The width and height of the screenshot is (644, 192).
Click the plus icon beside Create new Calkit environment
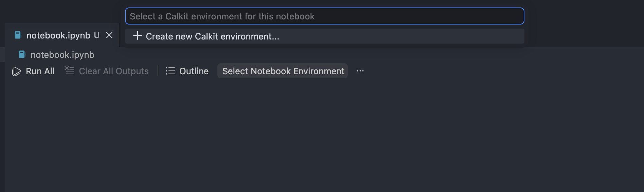pos(137,36)
